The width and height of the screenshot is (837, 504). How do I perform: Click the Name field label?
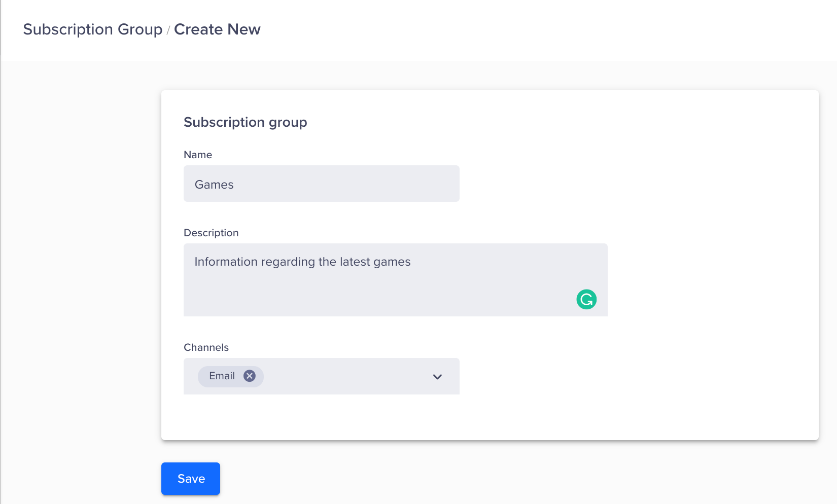(x=198, y=155)
